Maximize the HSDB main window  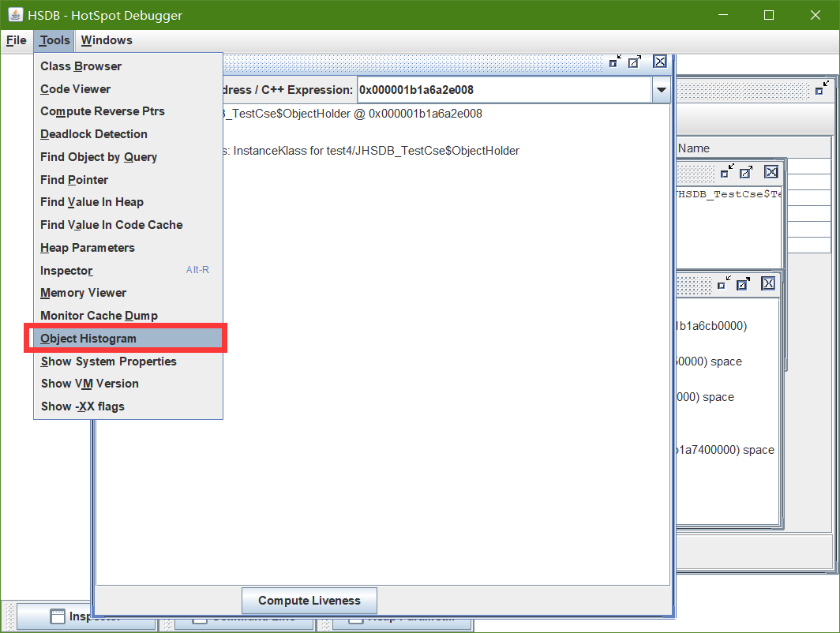point(769,15)
